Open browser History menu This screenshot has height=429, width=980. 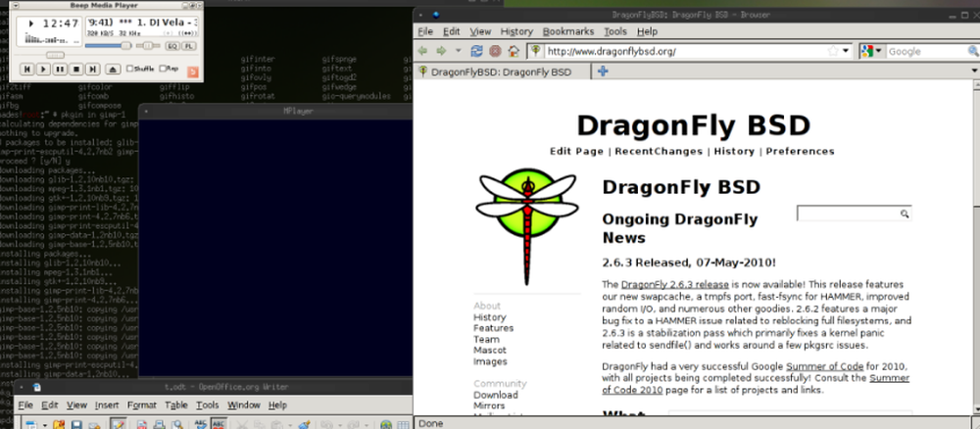516,31
